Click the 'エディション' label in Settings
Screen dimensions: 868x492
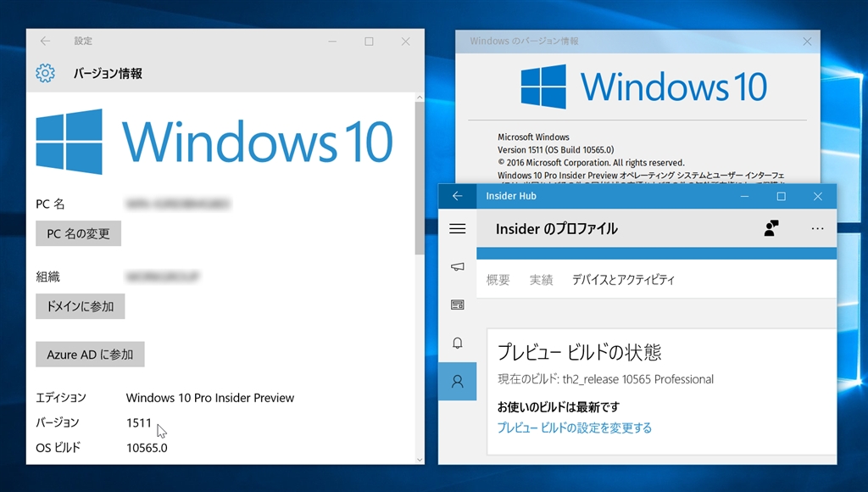tap(61, 398)
